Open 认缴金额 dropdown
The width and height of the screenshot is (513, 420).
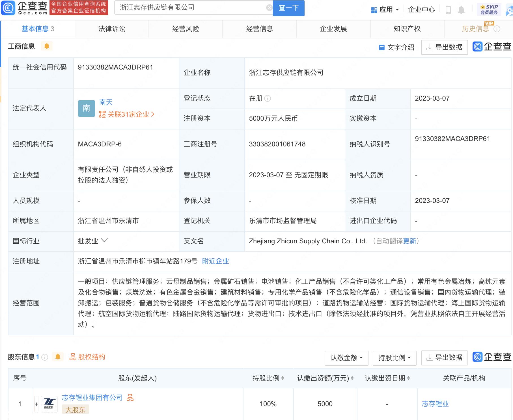click(346, 358)
